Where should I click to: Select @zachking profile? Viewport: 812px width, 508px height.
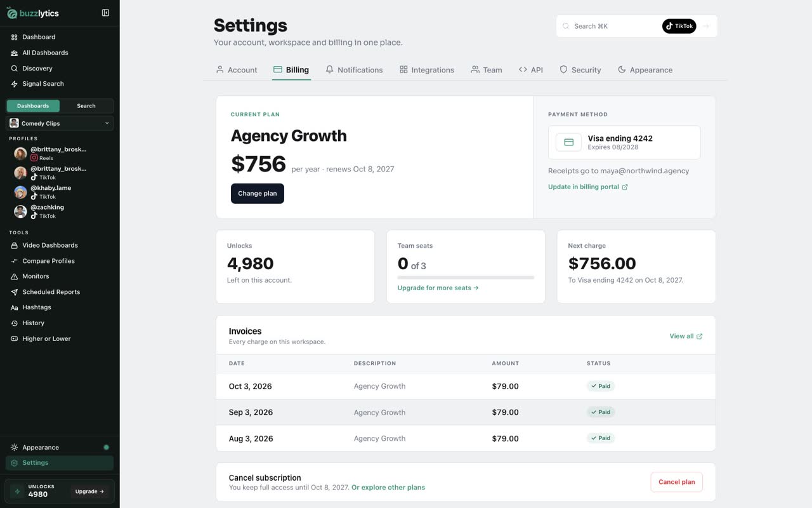click(60, 211)
